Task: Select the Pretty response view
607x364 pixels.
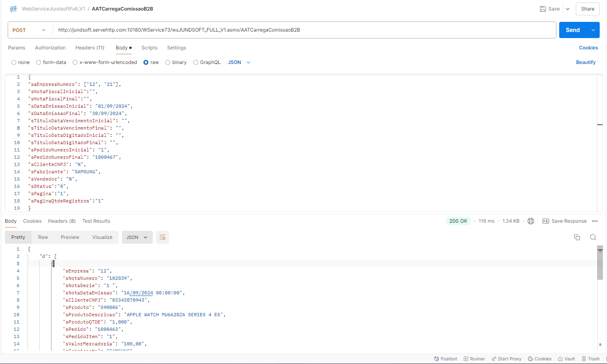Action: [18, 237]
